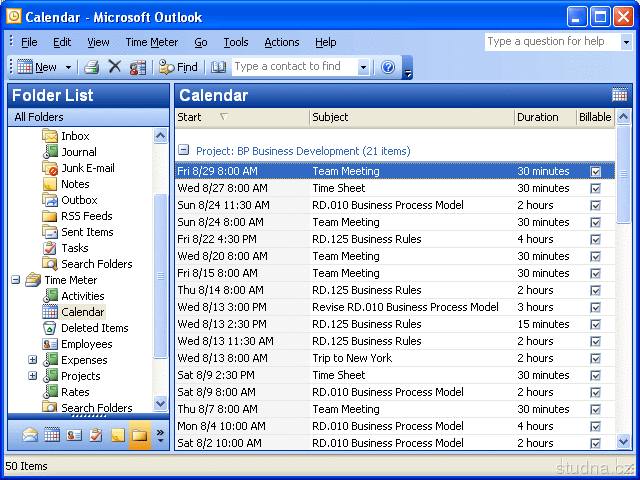Click the Find button
640x480 pixels.
point(178,67)
